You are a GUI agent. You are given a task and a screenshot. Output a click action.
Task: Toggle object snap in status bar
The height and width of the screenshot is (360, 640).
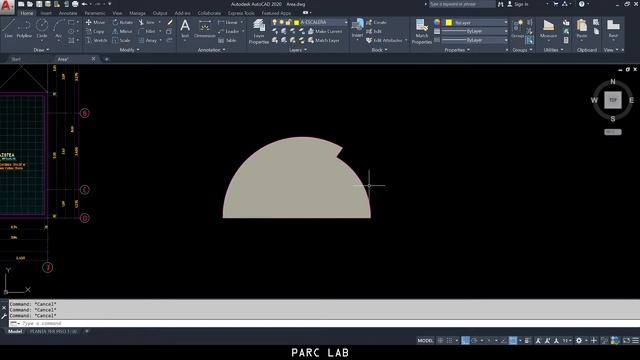coord(513,340)
